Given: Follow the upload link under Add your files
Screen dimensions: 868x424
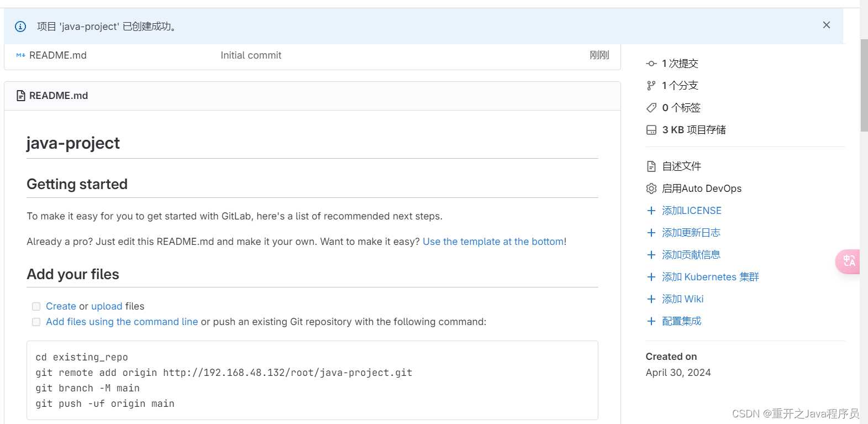Looking at the screenshot, I should tap(107, 306).
